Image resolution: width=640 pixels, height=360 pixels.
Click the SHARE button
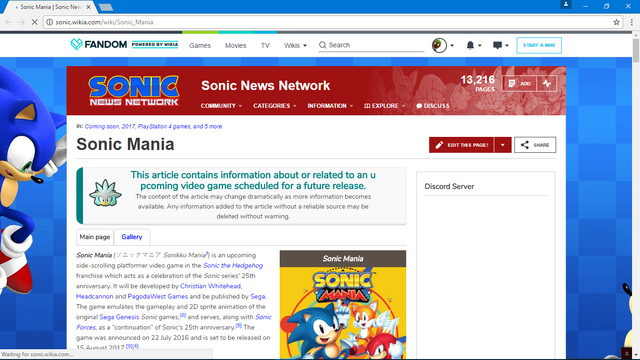[x=535, y=145]
